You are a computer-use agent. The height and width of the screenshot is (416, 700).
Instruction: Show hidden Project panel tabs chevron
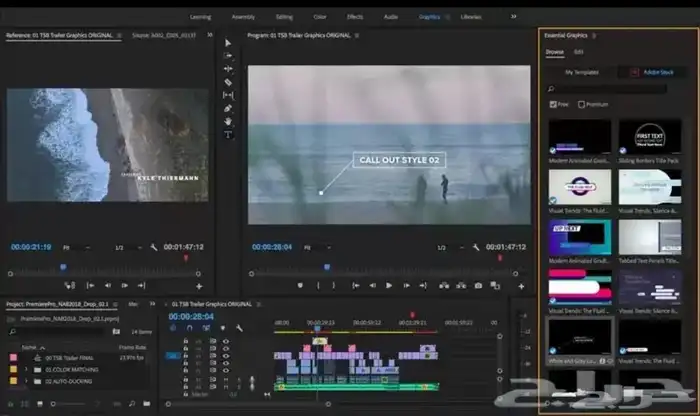coord(152,304)
